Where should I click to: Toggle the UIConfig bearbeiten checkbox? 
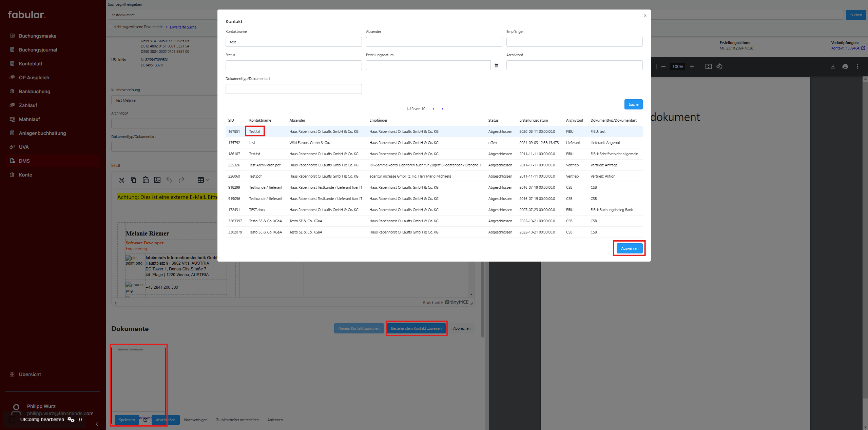(13, 419)
